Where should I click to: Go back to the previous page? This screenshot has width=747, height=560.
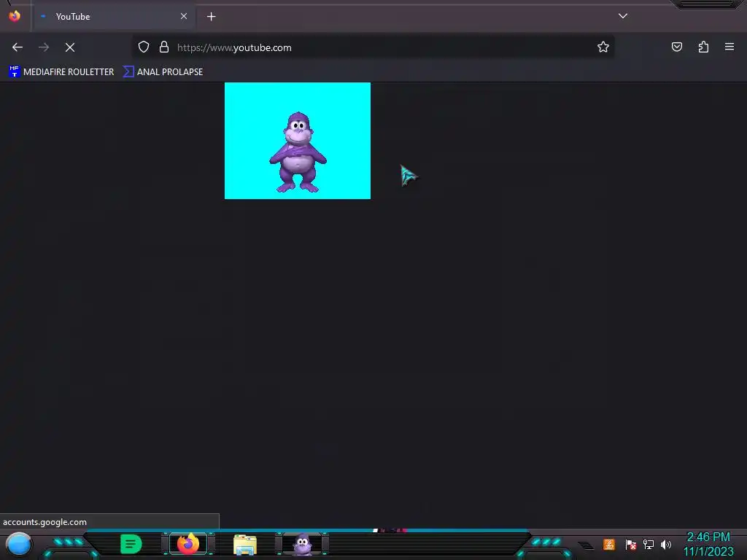coord(18,47)
